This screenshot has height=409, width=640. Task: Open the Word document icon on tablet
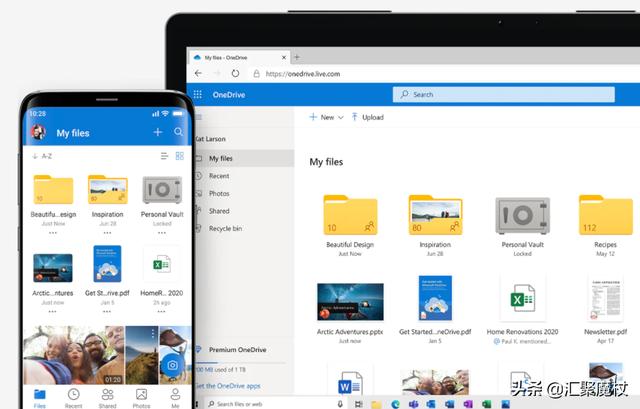(x=350, y=383)
